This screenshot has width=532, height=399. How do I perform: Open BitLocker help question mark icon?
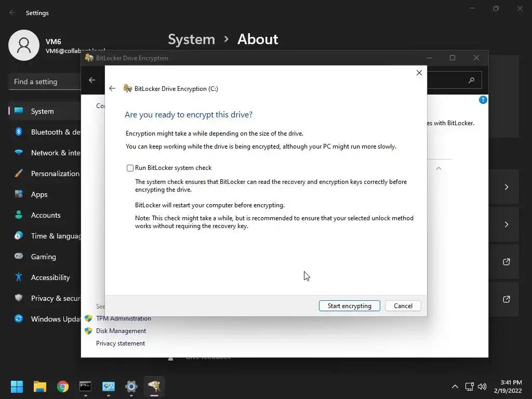click(x=483, y=100)
